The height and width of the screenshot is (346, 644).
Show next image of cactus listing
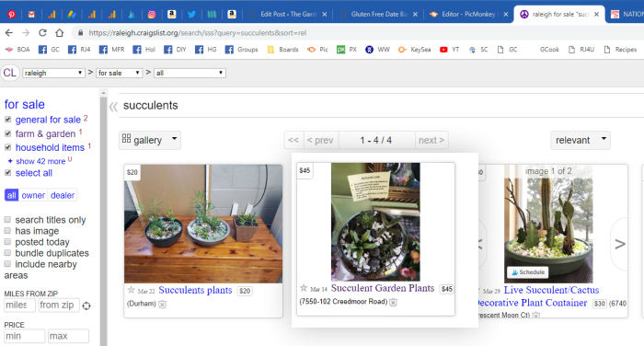point(620,244)
